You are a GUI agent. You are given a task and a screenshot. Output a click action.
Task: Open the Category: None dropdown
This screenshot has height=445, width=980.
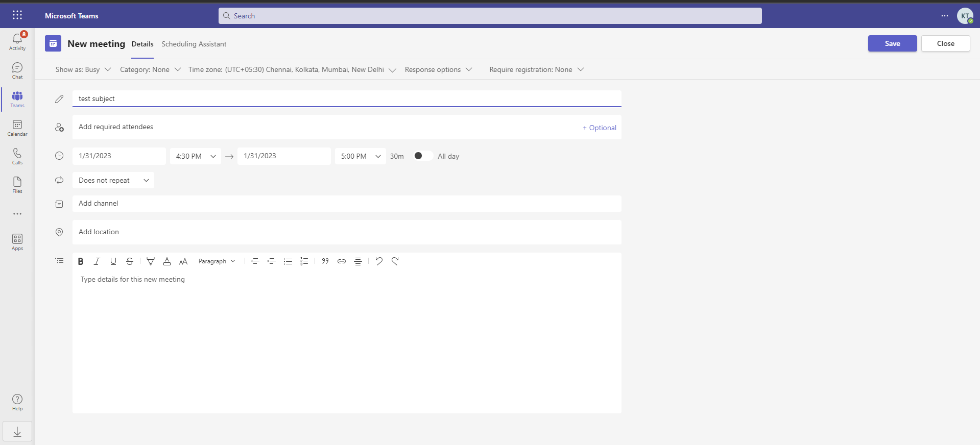pos(150,69)
